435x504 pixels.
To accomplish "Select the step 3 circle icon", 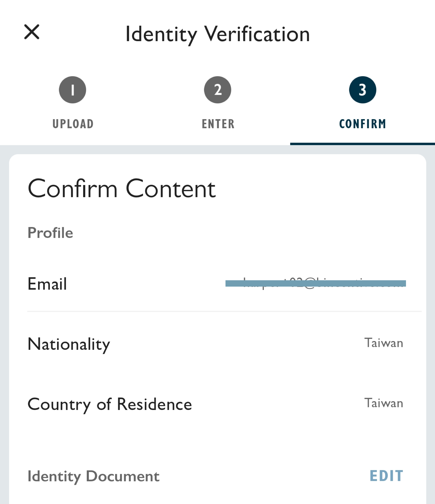I will point(363,90).
